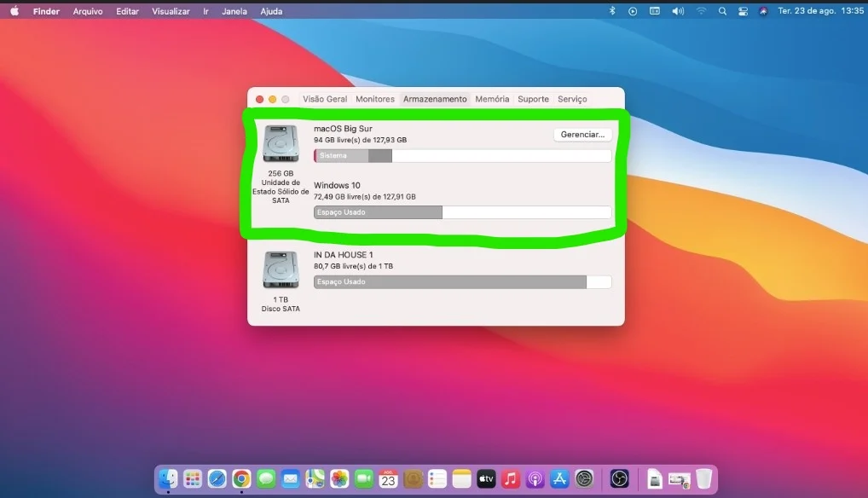868x498 pixels.
Task: Open the Ajuda menu
Action: (271, 11)
